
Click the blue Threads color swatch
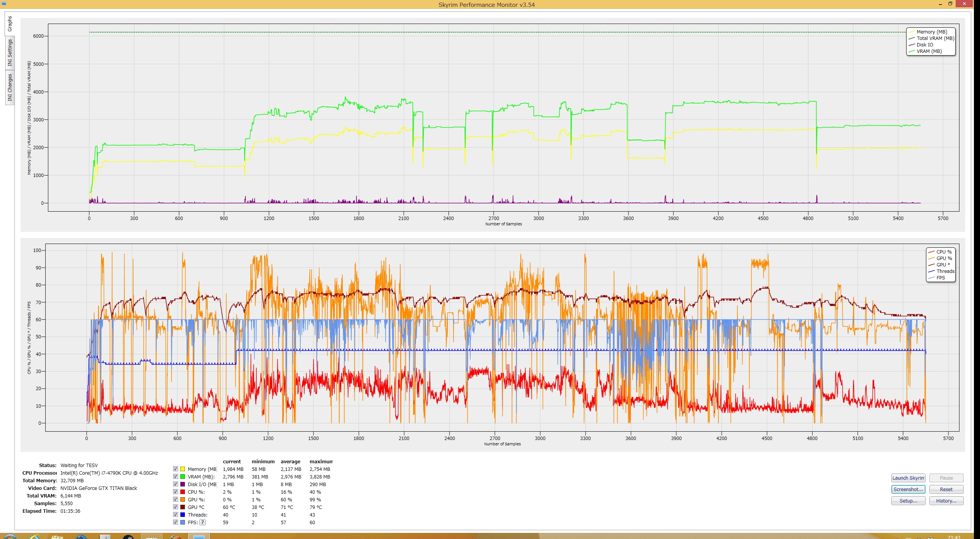[183, 515]
